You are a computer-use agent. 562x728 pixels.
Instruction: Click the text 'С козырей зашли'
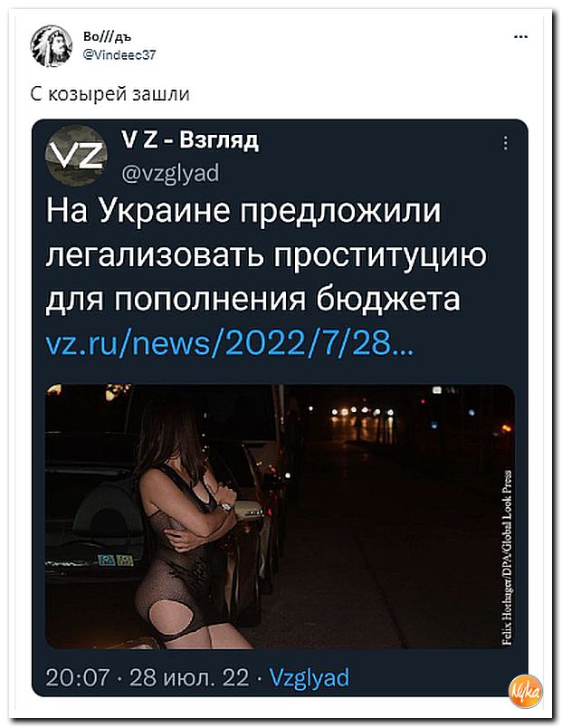(x=110, y=94)
